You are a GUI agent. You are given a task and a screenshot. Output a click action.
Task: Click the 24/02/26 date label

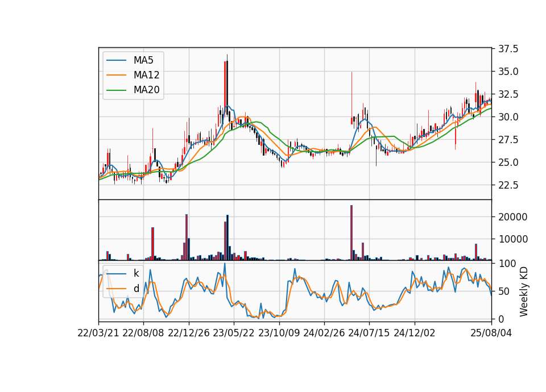324,333
